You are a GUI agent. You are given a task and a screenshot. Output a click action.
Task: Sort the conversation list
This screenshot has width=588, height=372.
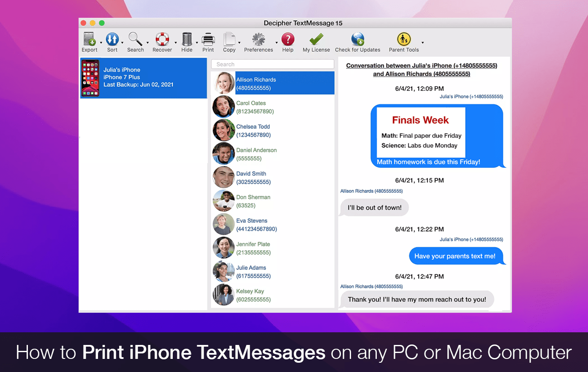pos(112,41)
